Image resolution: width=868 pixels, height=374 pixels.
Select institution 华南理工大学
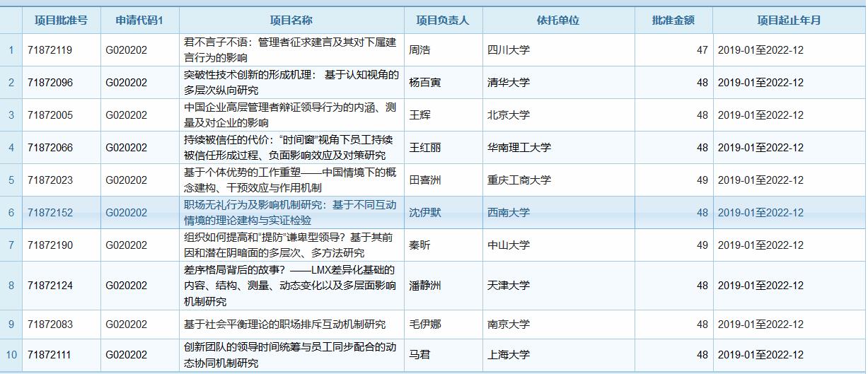[519, 148]
